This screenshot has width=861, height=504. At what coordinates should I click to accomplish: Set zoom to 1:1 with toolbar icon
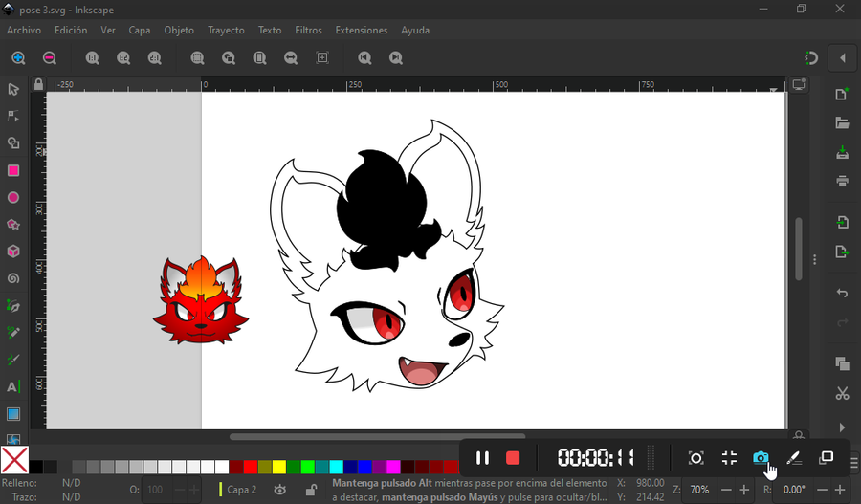pos(92,57)
